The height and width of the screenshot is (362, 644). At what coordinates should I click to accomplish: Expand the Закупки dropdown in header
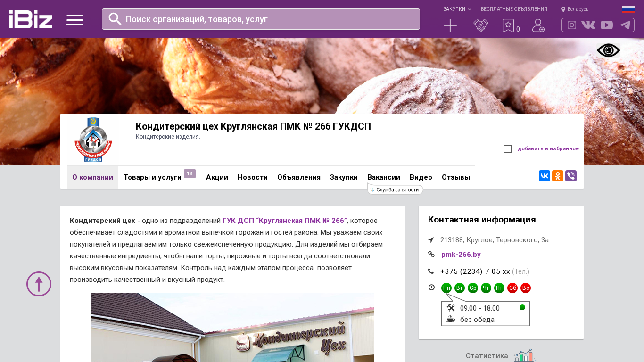click(457, 9)
